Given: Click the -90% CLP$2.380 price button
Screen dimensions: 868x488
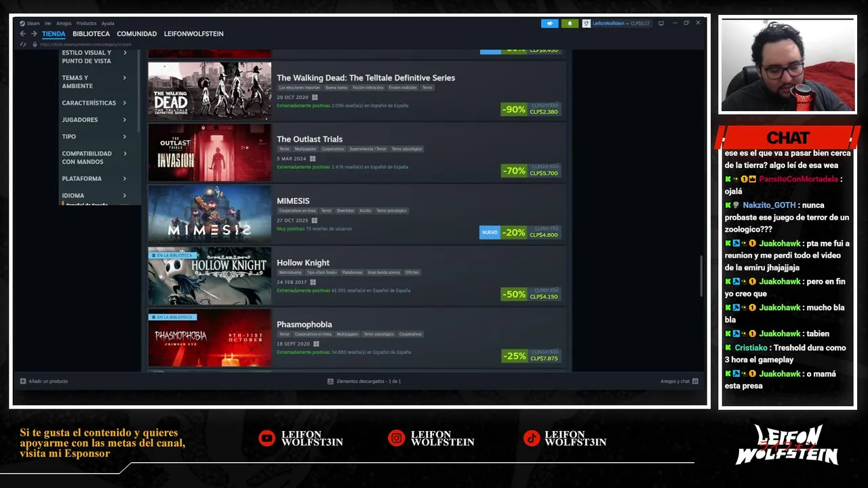Looking at the screenshot, I should coord(531,109).
